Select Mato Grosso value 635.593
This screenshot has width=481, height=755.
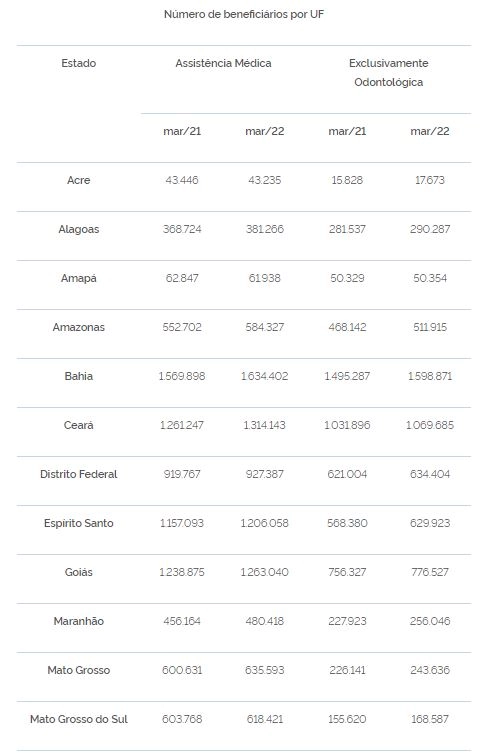(264, 670)
